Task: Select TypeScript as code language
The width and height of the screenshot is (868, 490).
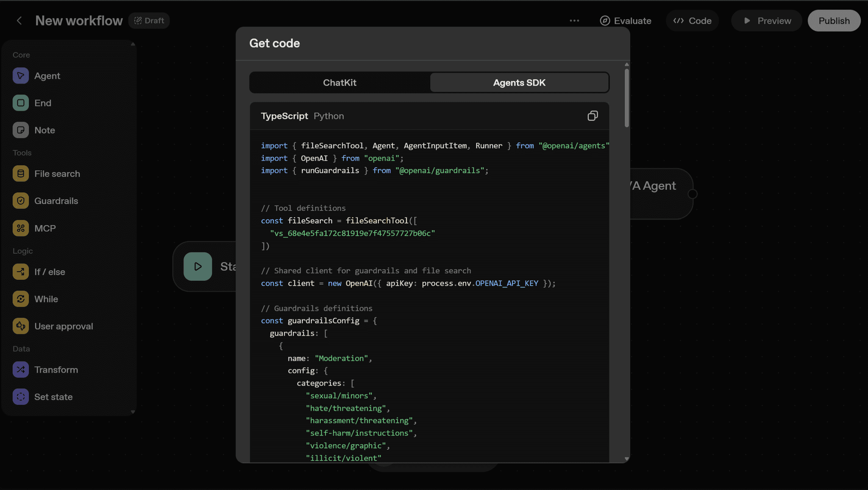Action: [x=284, y=115]
